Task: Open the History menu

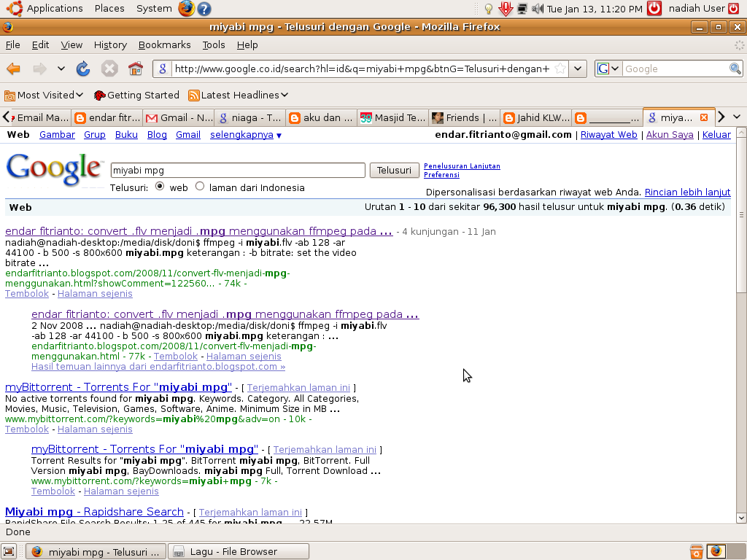Action: [110, 44]
